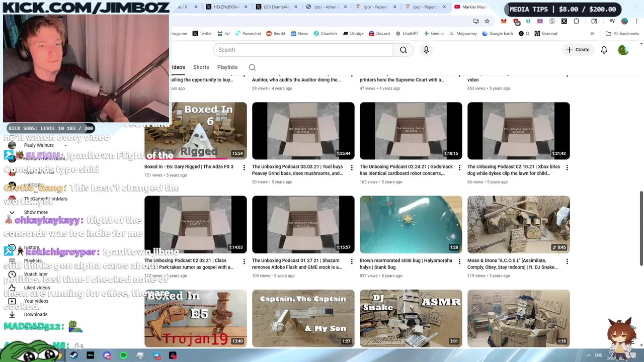The image size is (644, 362).
Task: Click the YouTube search magnifier button
Action: (404, 50)
